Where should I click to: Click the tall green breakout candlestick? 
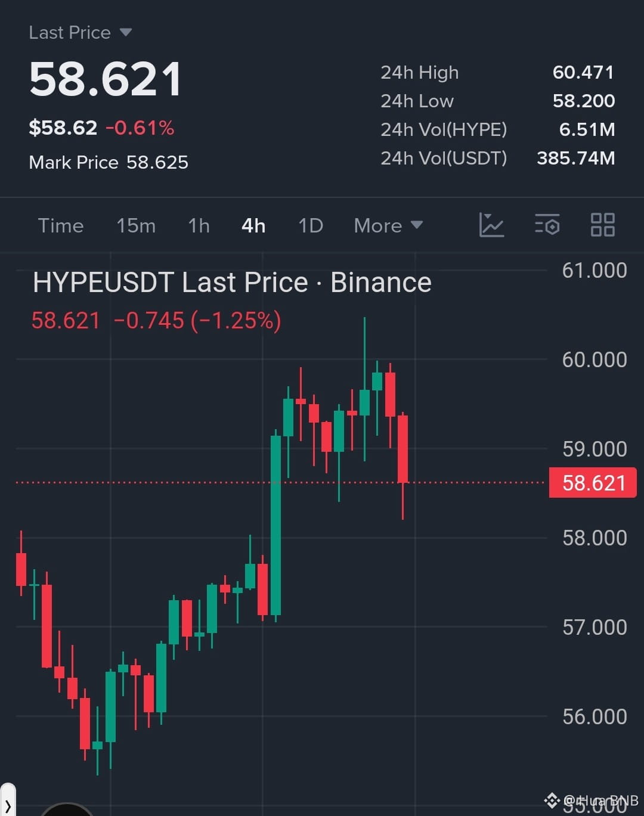pyautogui.click(x=275, y=525)
